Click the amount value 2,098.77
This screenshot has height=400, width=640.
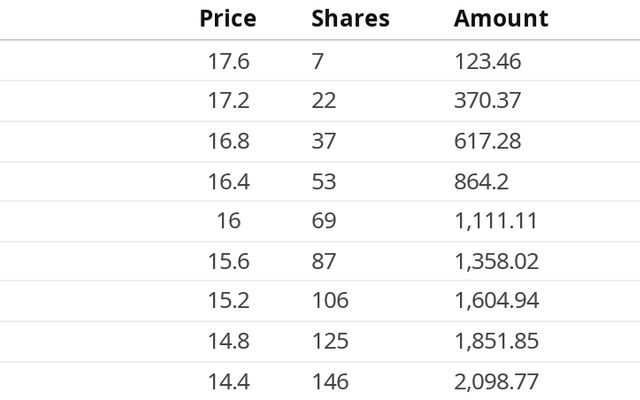coord(496,381)
